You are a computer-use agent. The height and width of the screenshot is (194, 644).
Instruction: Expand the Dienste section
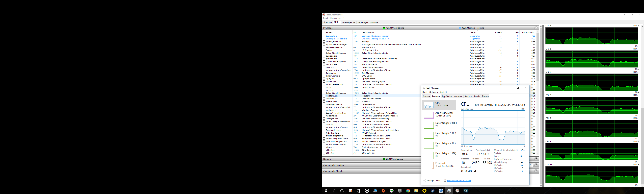pos(536,159)
